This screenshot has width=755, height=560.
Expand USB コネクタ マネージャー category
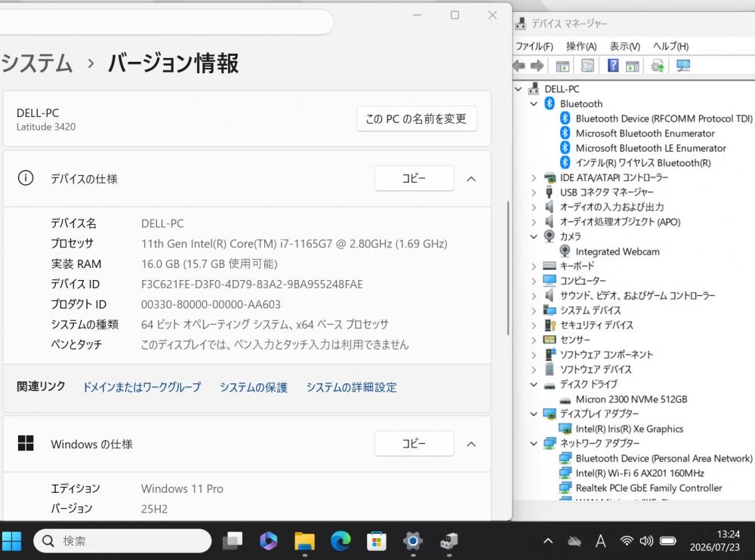pyautogui.click(x=534, y=192)
